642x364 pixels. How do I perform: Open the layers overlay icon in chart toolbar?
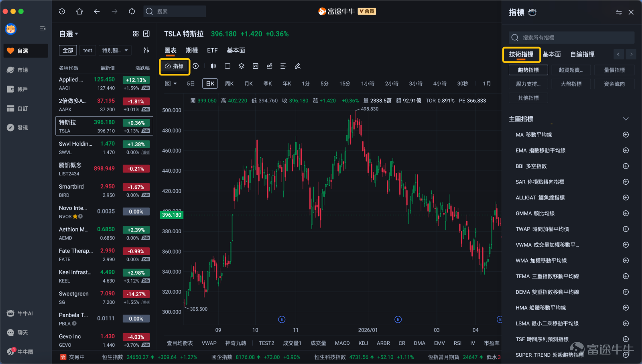tap(242, 66)
